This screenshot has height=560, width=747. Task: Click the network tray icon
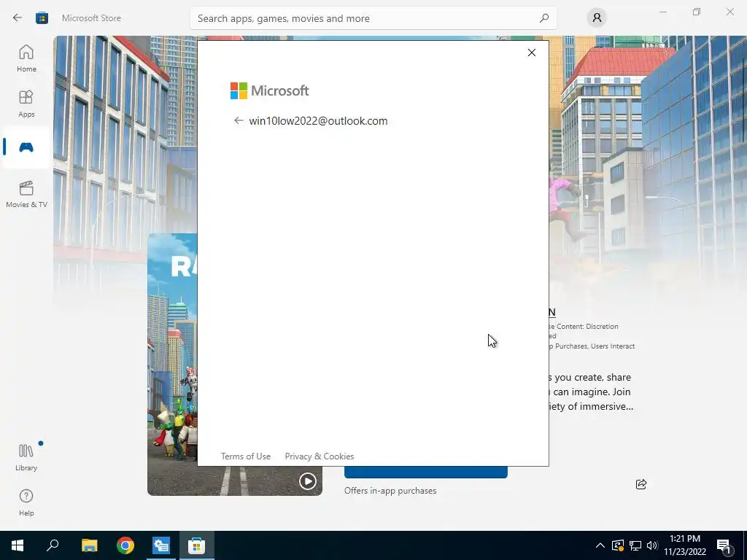coord(635,545)
